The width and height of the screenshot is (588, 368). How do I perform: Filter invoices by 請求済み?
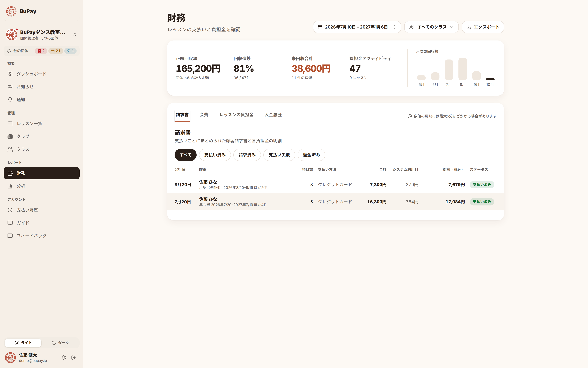click(247, 155)
